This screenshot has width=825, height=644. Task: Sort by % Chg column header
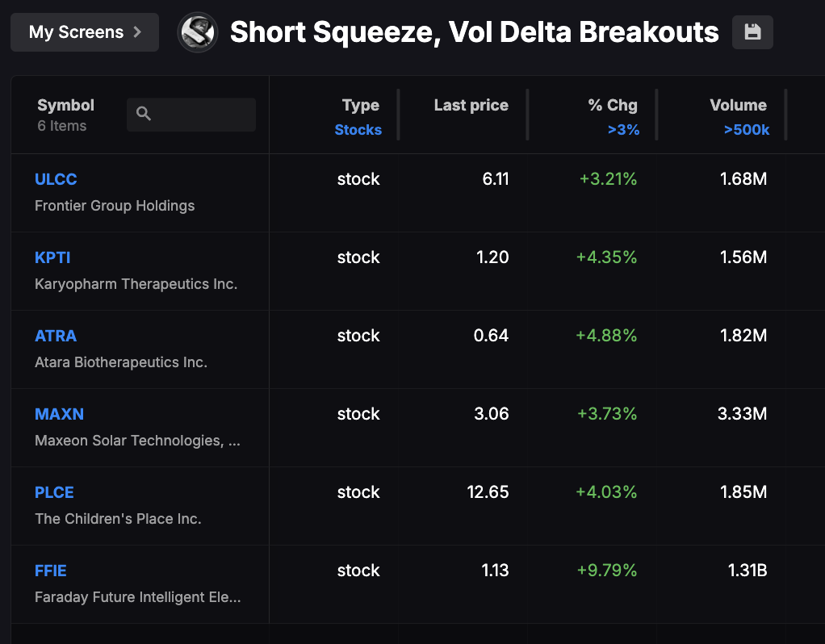pyautogui.click(x=613, y=105)
